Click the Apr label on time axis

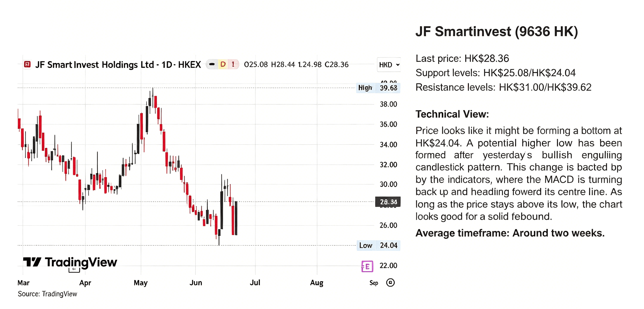[x=85, y=283]
